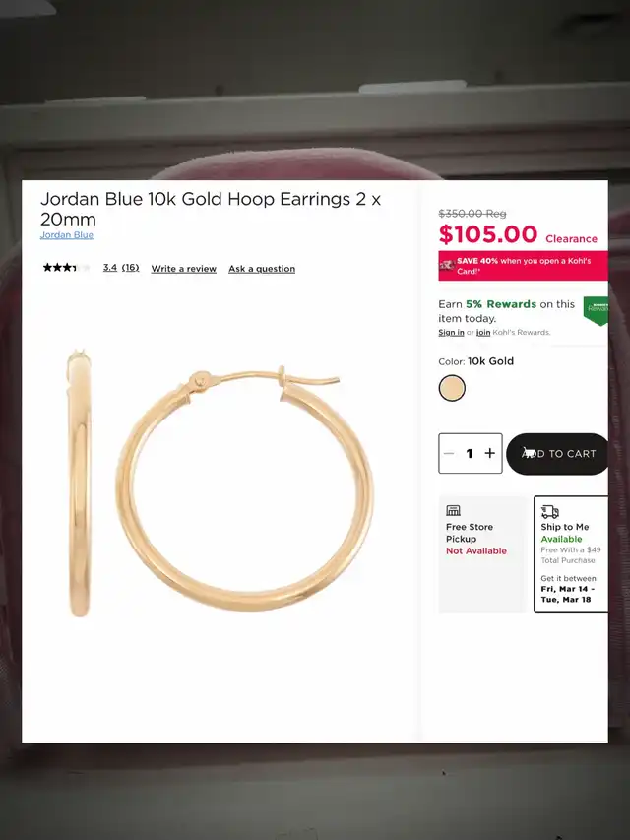Open the Ask a question link
The width and height of the screenshot is (630, 840).
(262, 269)
